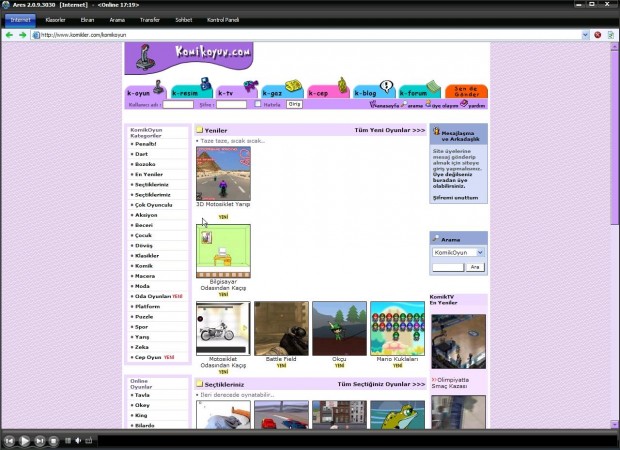Click the green page icon next to the stop button
This screenshot has width=620, height=450.
point(611,35)
